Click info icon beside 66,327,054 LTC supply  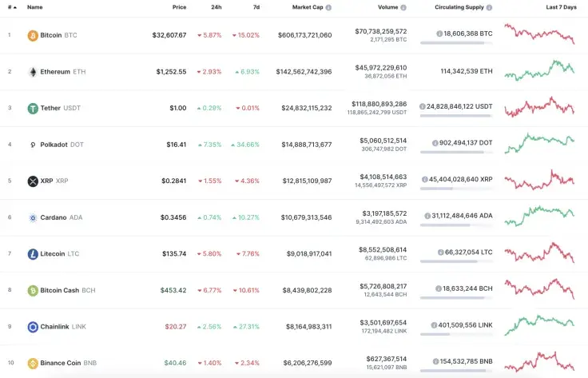441,252
